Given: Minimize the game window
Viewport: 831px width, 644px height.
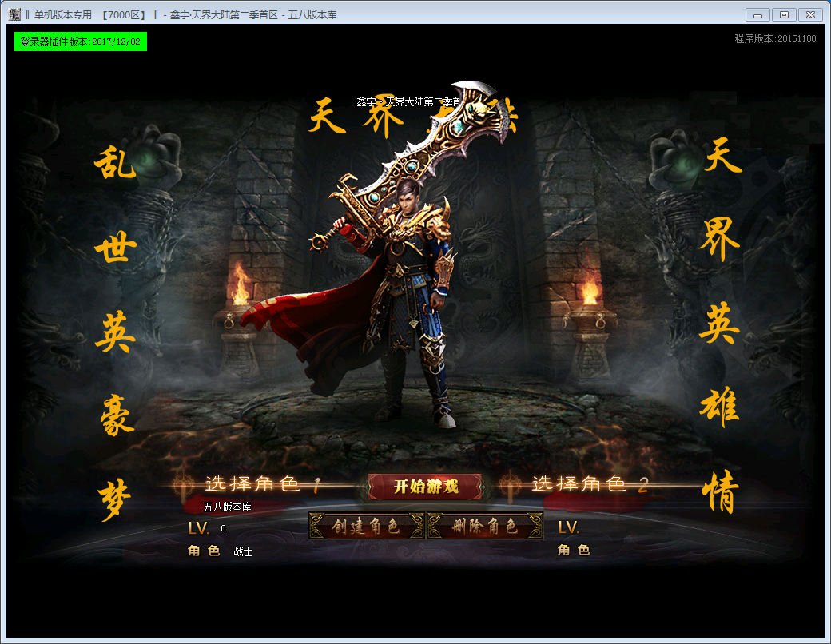Looking at the screenshot, I should coord(757,15).
